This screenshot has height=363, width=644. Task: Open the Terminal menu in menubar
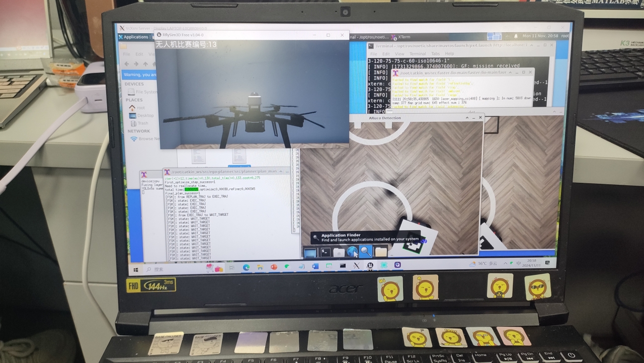click(x=417, y=54)
